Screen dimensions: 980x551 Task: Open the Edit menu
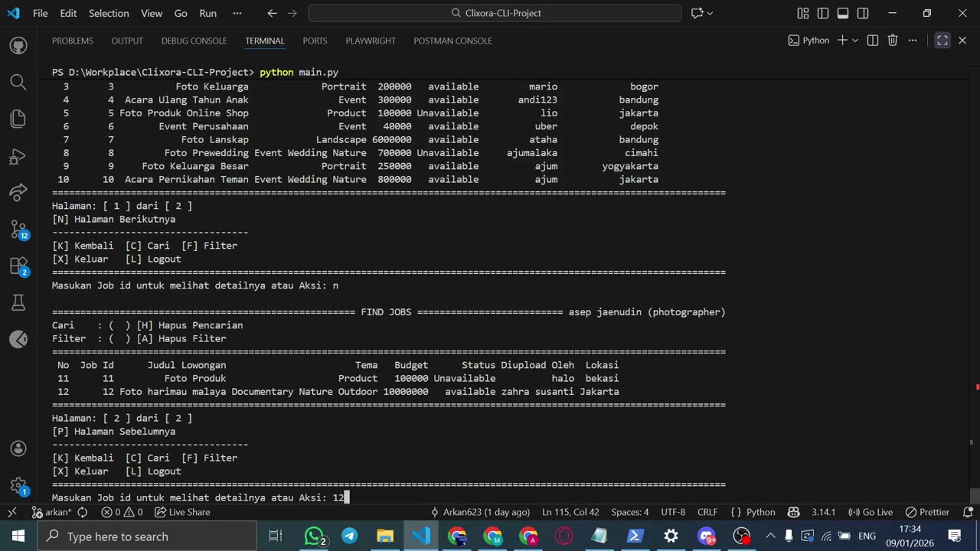click(x=68, y=13)
